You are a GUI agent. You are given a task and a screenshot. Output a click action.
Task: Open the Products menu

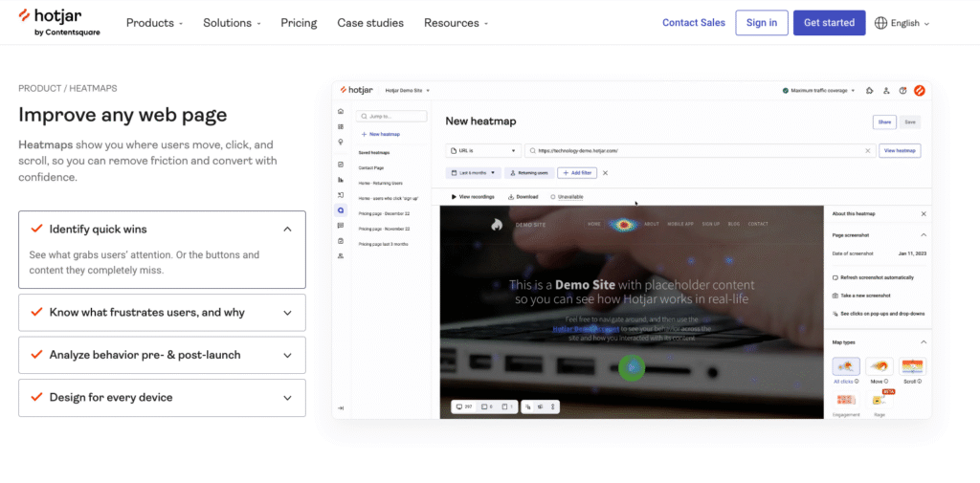click(x=154, y=23)
